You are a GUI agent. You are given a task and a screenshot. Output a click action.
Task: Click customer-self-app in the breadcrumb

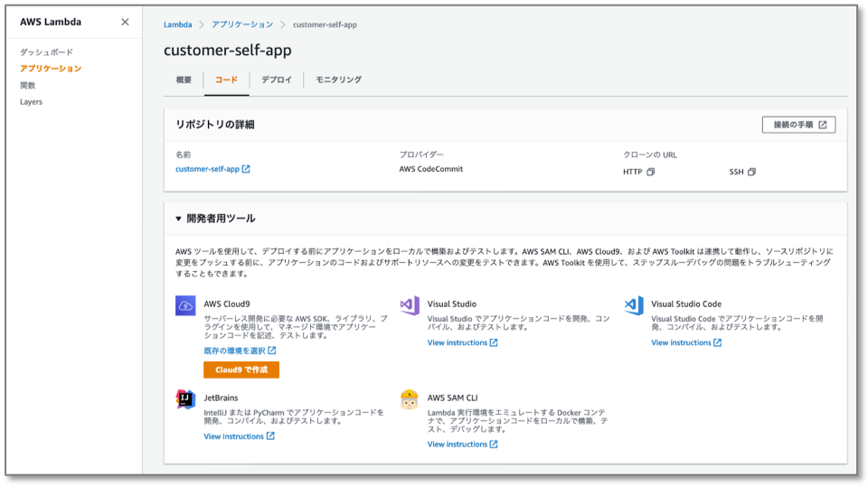click(325, 25)
